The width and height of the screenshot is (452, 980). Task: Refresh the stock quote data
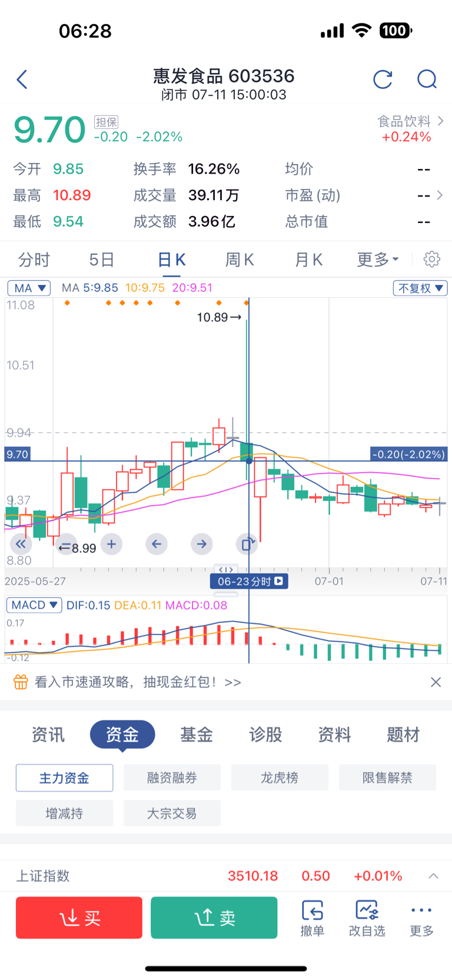(x=383, y=79)
